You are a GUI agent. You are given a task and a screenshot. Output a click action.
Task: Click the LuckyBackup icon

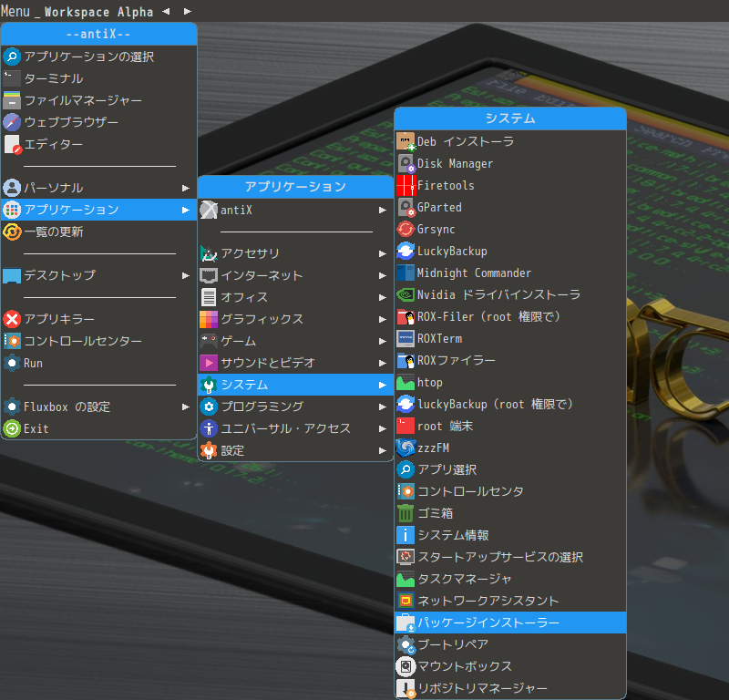tap(406, 251)
